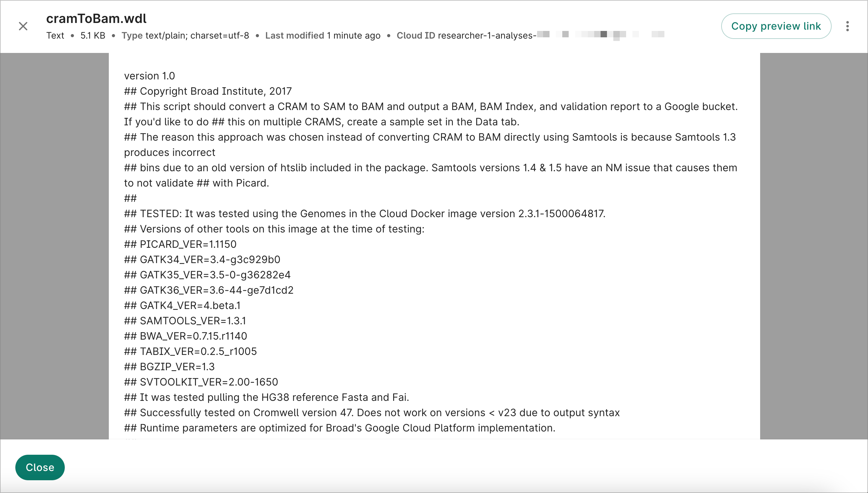The height and width of the screenshot is (493, 868).
Task: Click the version 1.0 line in content
Action: [149, 76]
